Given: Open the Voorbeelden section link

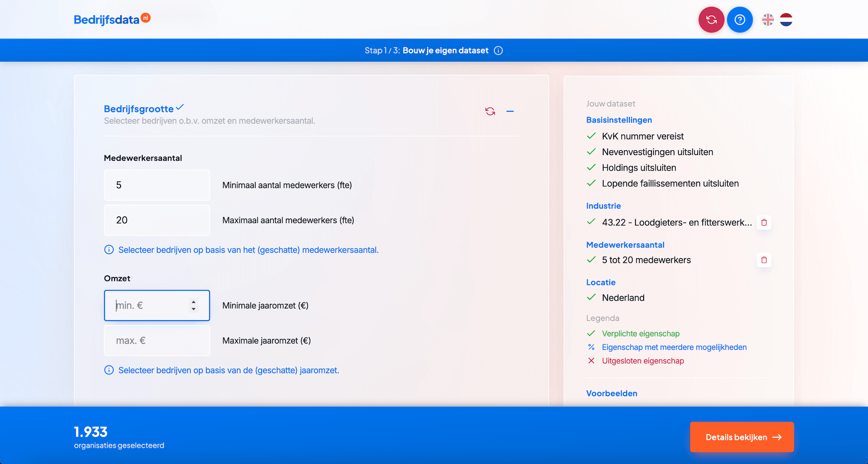Looking at the screenshot, I should click(x=612, y=393).
